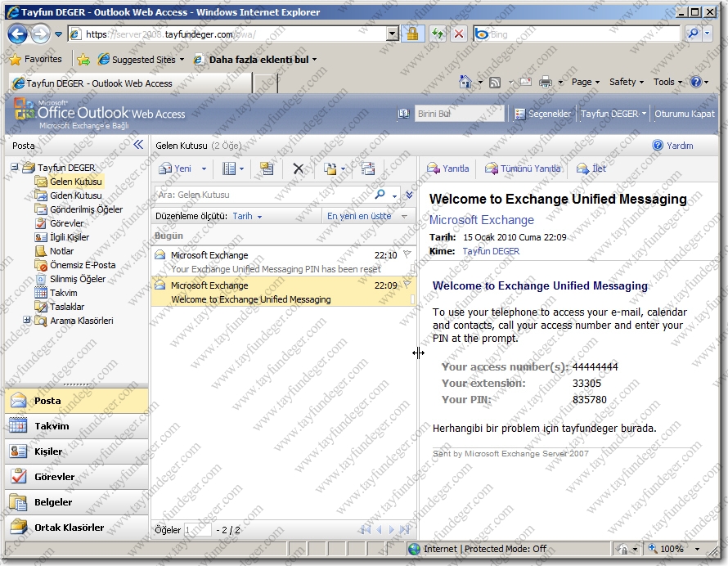Screen dimensions: 728x566
Task: Click the search magnifier in Gelen Kutusu search
Action: (380, 195)
